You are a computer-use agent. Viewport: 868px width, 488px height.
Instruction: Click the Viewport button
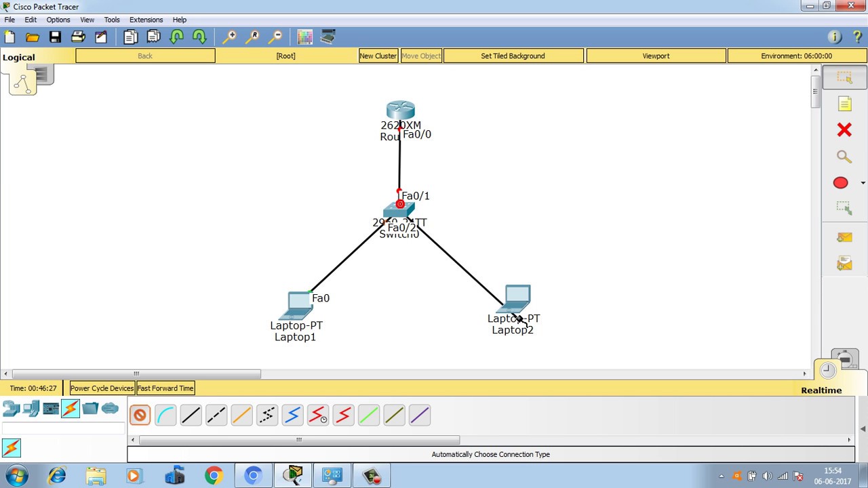(x=656, y=56)
